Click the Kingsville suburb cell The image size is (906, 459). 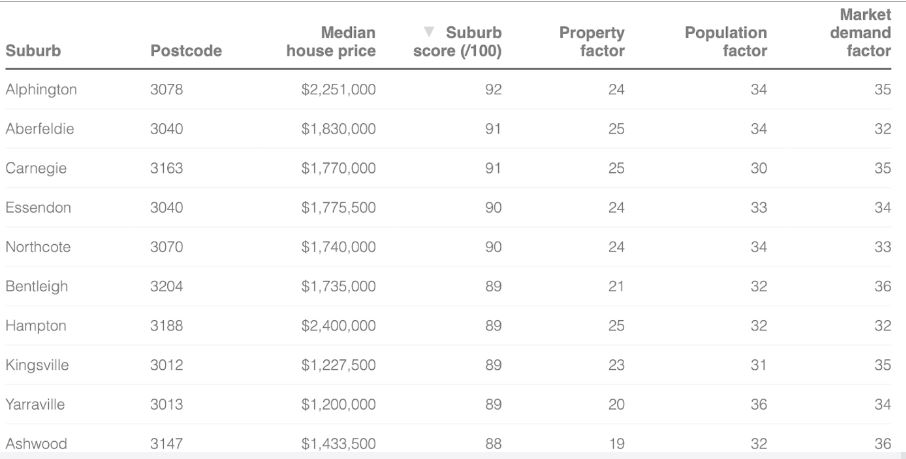[37, 365]
